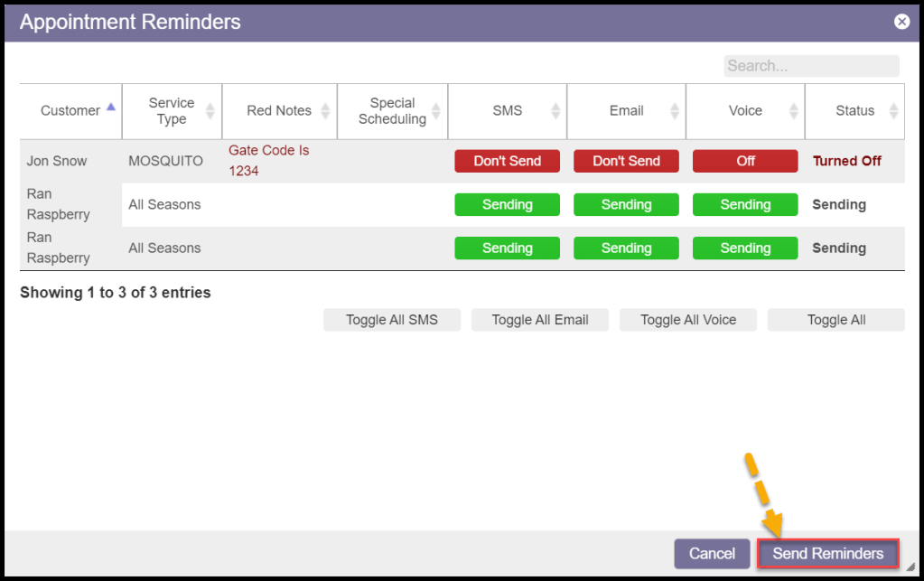The image size is (924, 581).
Task: Sort by Service Type column arrows
Action: coord(210,111)
